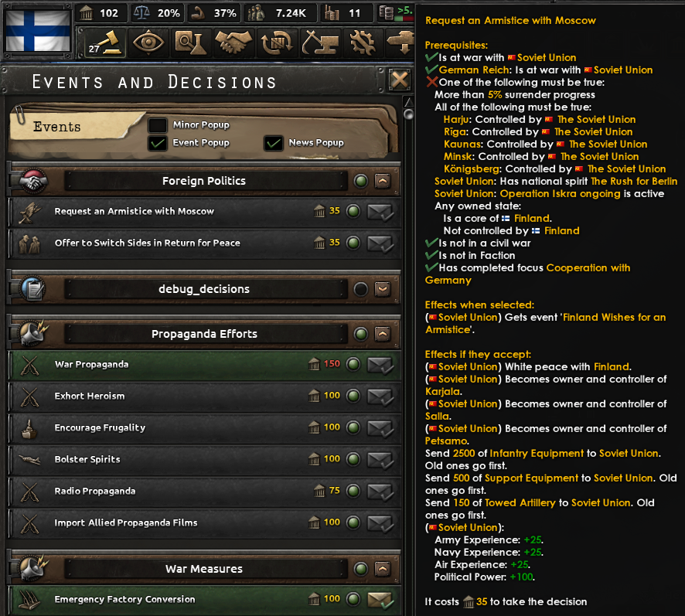Open the Construction crane icon
The image size is (685, 616).
(319, 43)
